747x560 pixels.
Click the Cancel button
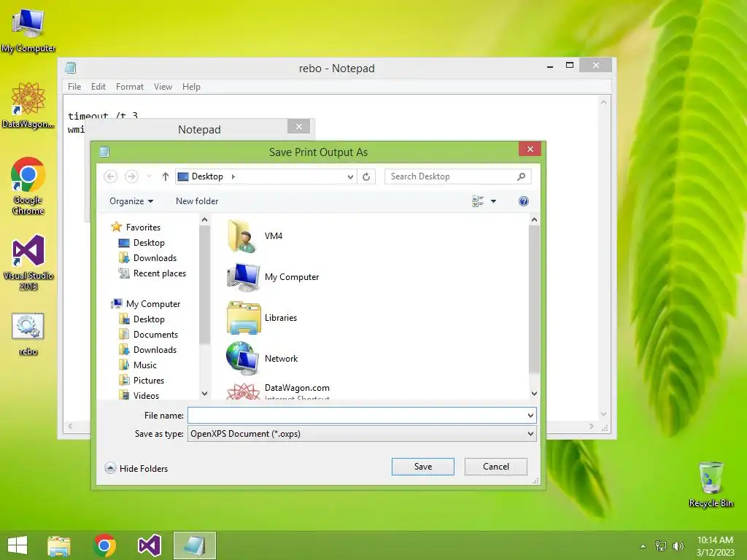pos(496,467)
